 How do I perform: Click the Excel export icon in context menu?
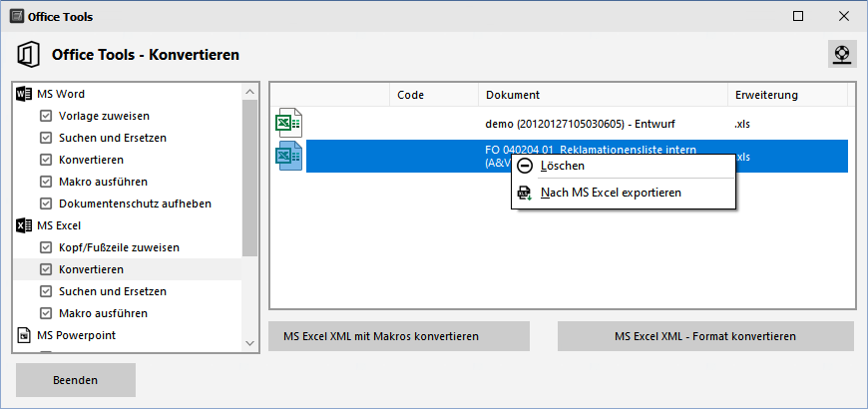pos(525,193)
